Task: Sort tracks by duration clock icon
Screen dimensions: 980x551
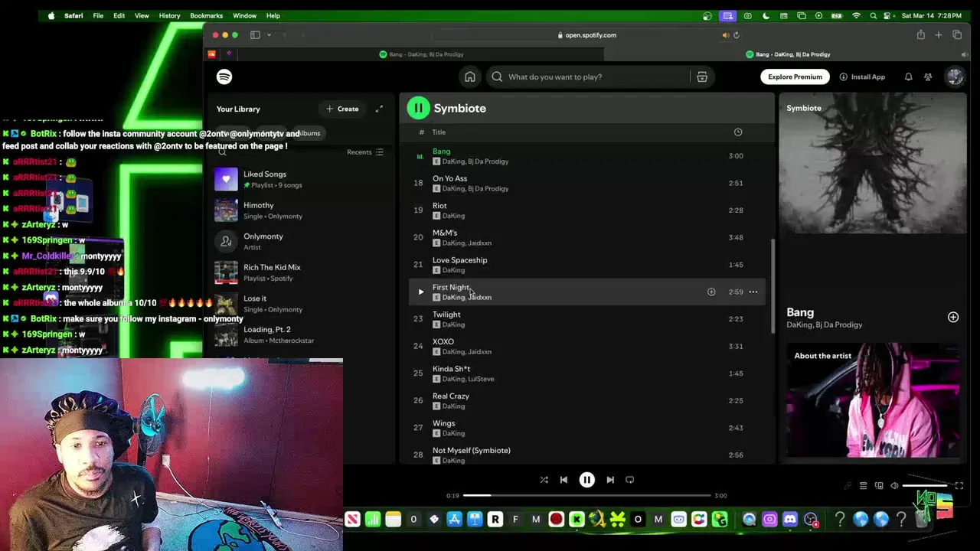Action: (x=738, y=132)
